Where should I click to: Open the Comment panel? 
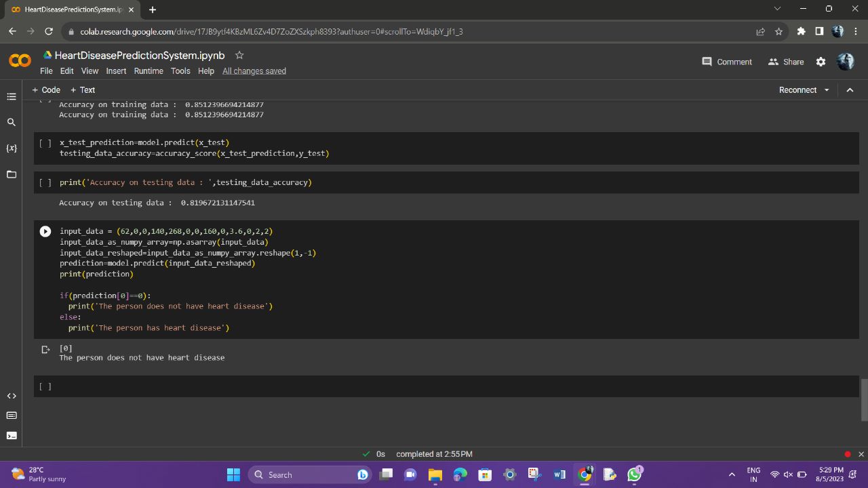point(726,62)
